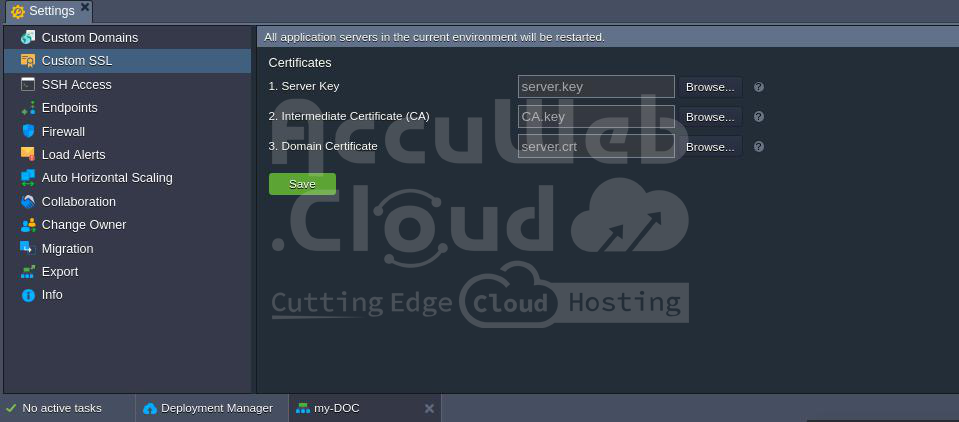Screen dimensions: 959x422
Task: Select the Info section
Action: tap(52, 295)
